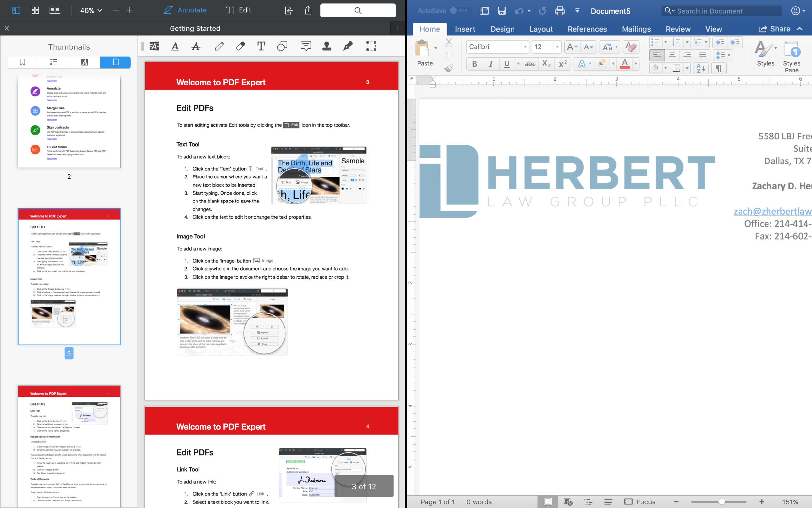Undo the last action in Word

pyautogui.click(x=519, y=11)
